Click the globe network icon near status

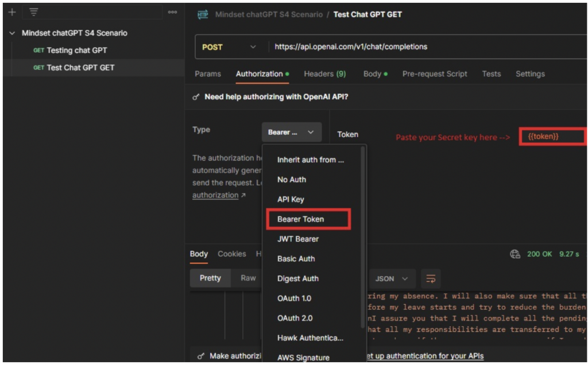click(515, 254)
